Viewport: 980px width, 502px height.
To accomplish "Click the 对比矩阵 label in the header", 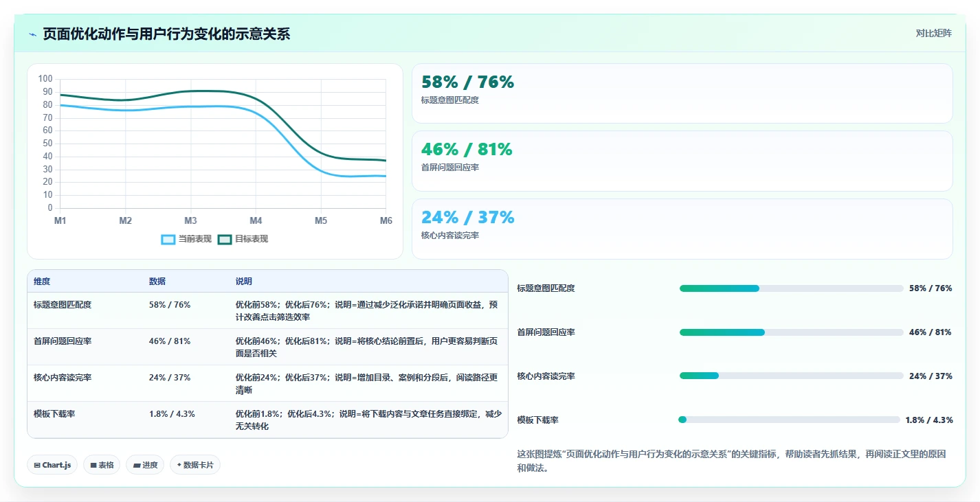I will pyautogui.click(x=933, y=33).
